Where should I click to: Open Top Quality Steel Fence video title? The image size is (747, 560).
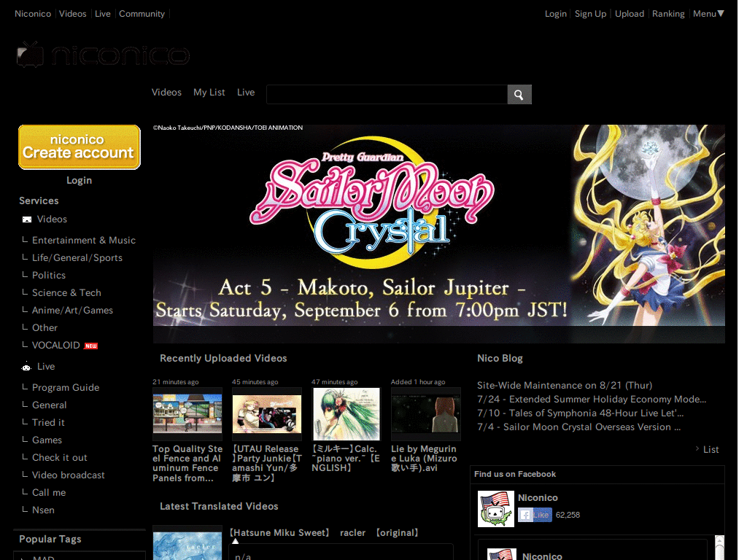click(x=187, y=463)
